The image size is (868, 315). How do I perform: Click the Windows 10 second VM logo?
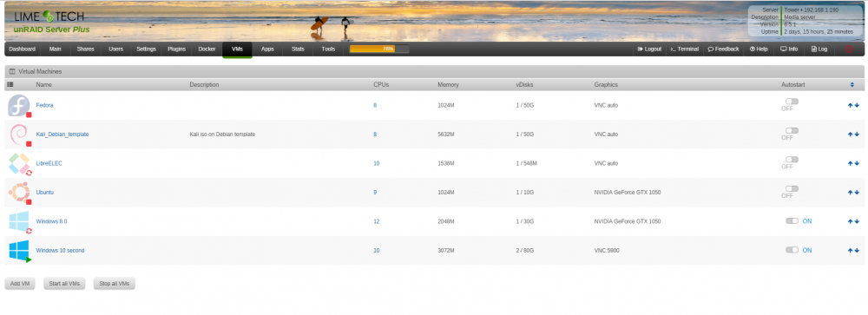(19, 250)
